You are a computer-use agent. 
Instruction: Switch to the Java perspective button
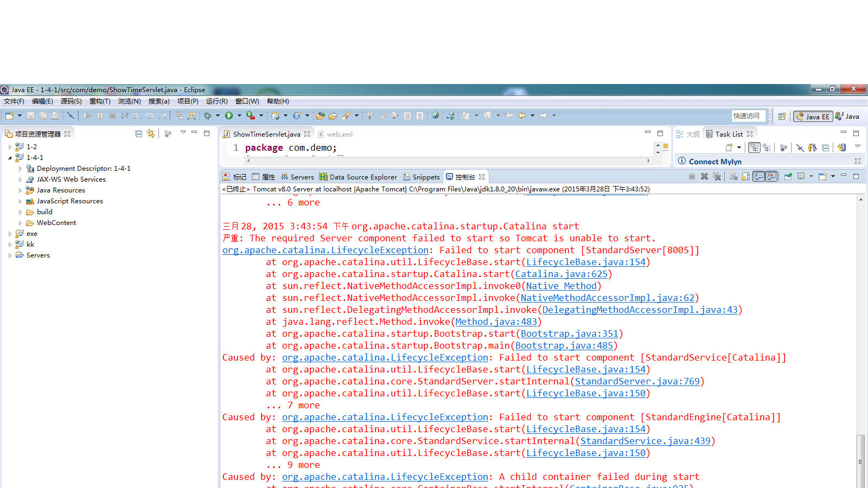pyautogui.click(x=847, y=116)
